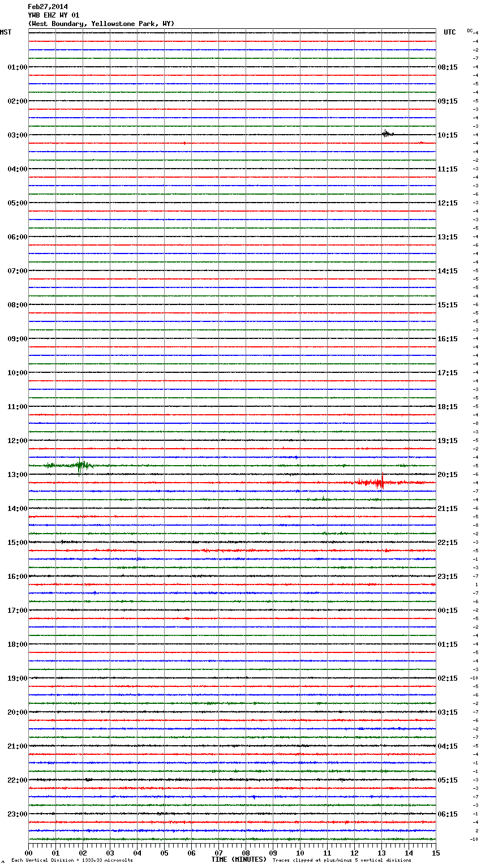The image size is (481, 868).
Task: Click the black seismic burst on the 03:00 trace
Action: point(387,134)
